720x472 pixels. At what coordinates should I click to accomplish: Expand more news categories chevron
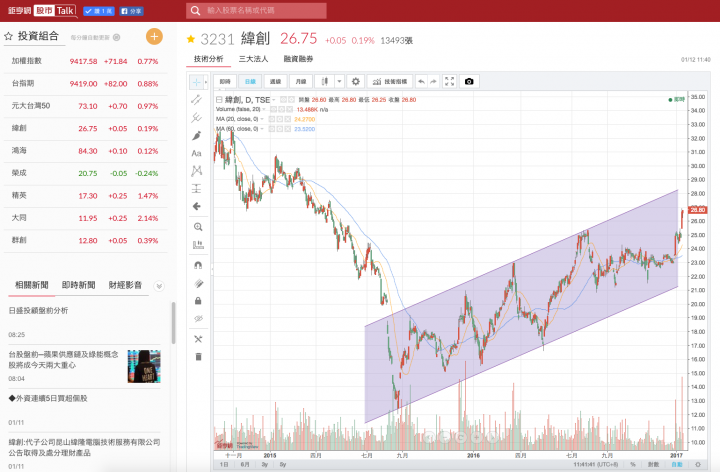click(x=159, y=286)
